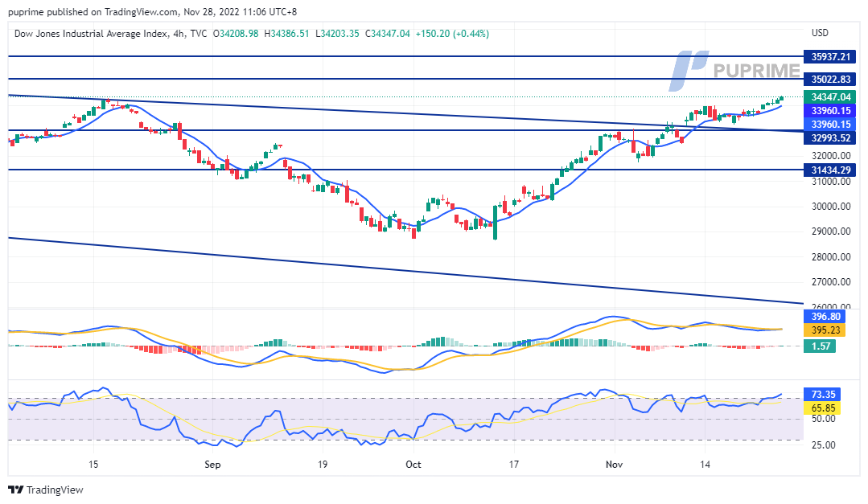Click the Nov date label on the time axis

(614, 464)
